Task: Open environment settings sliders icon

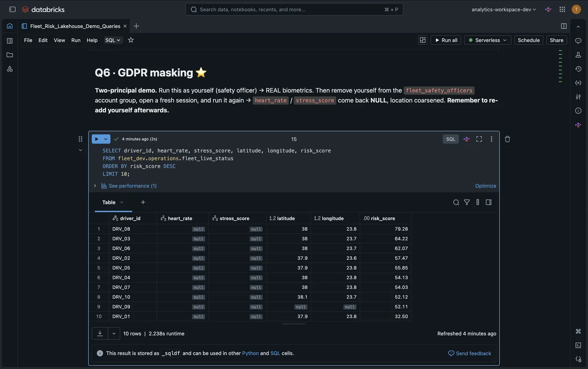Action: click(x=578, y=97)
